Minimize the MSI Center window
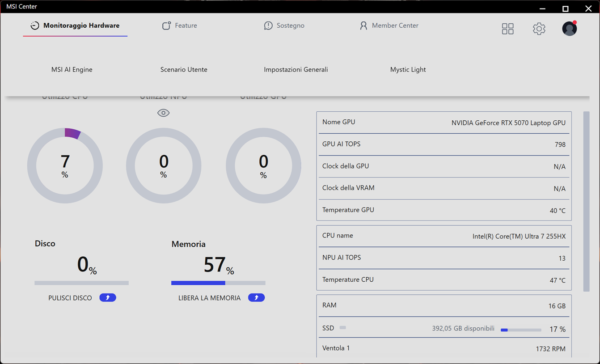This screenshot has width=600, height=364. (542, 8)
